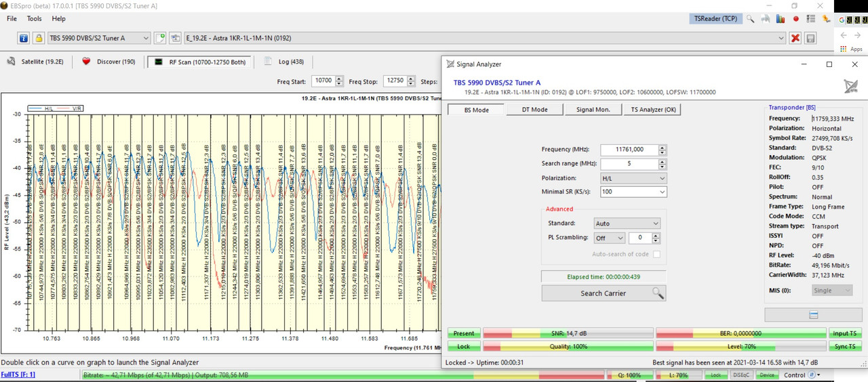Switch to DT Mode tab

(534, 109)
